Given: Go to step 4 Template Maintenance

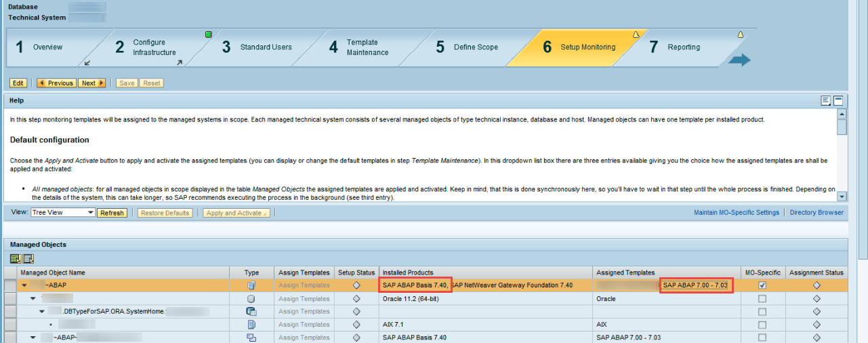Looking at the screenshot, I should 367,47.
